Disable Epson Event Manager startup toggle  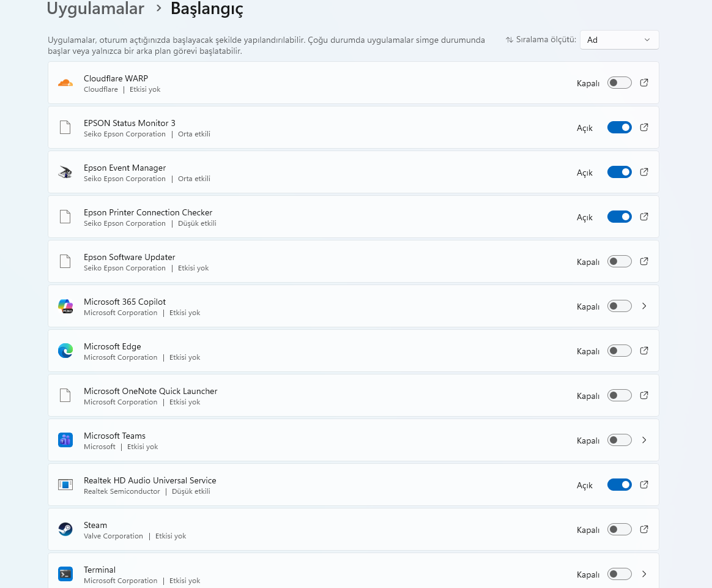620,173
